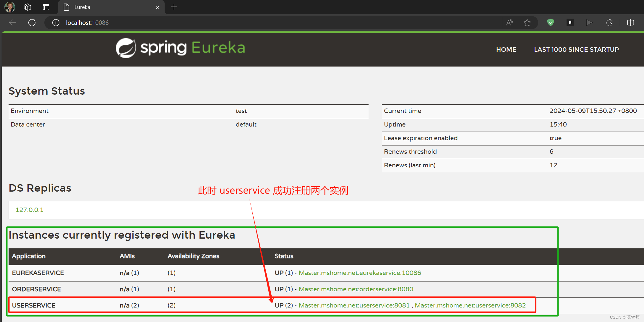Click the green shield extension icon
644x322 pixels.
[x=550, y=22]
